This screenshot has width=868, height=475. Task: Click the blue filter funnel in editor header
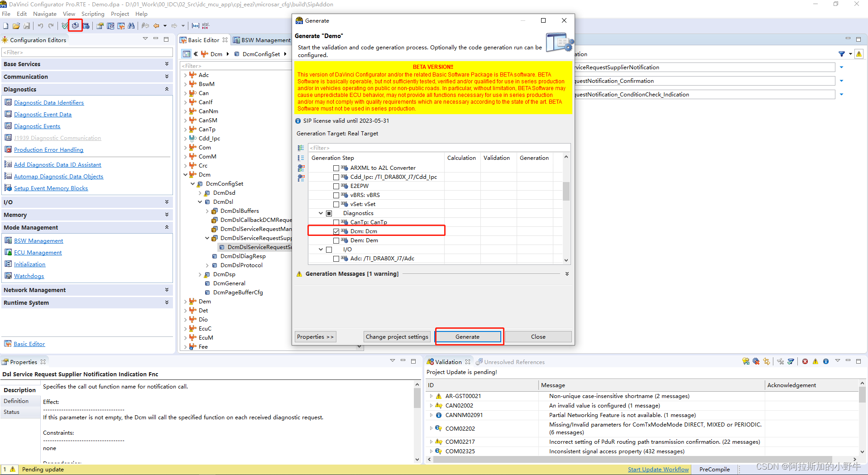tap(842, 54)
